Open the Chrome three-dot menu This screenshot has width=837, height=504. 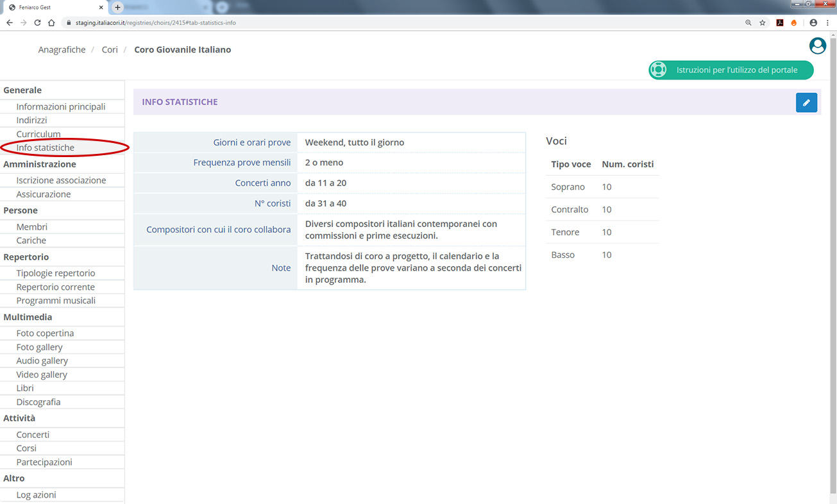point(827,22)
